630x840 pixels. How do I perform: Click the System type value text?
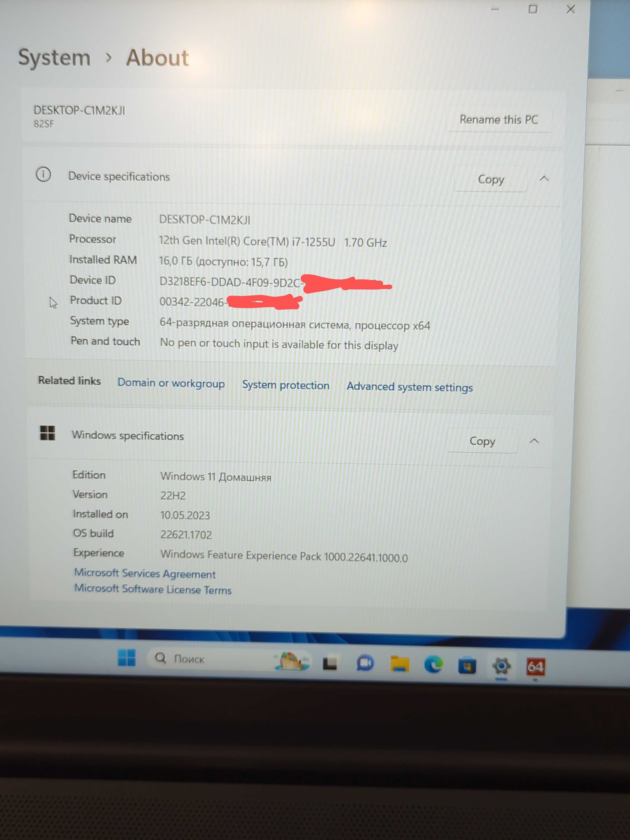pyautogui.click(x=295, y=324)
